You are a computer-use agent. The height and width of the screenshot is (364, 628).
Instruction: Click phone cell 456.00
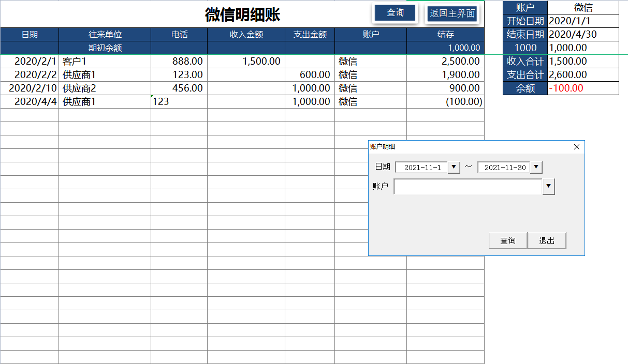179,88
